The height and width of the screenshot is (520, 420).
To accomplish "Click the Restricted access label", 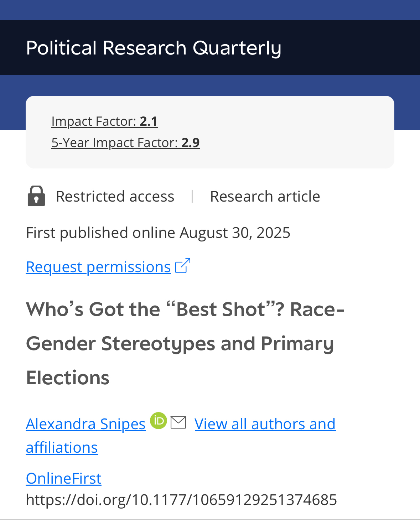I will click(115, 197).
